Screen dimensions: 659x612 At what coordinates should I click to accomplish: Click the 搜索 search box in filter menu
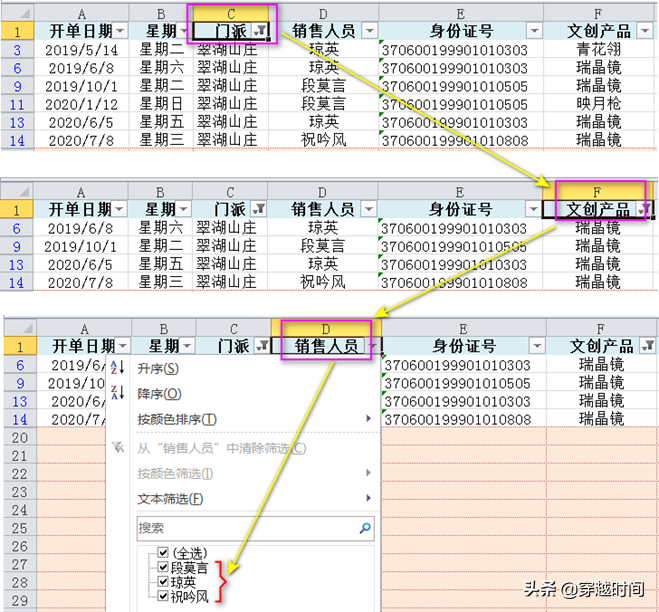tap(255, 528)
